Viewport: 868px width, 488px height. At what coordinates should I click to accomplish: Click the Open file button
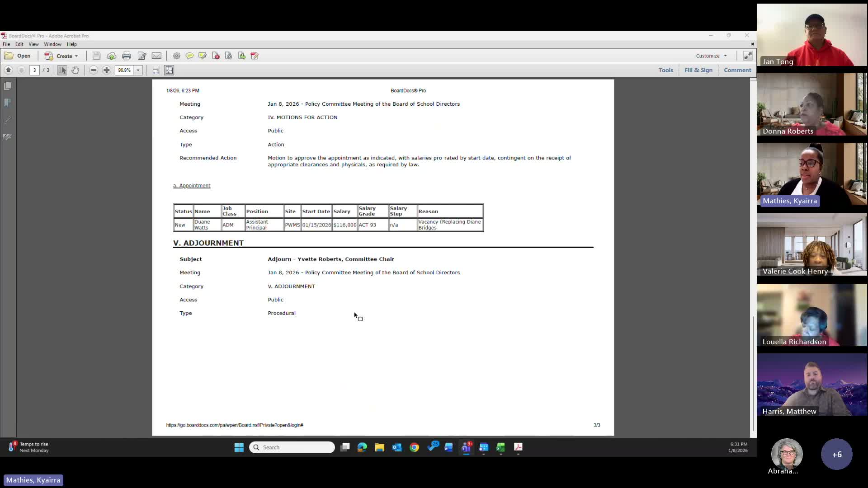(x=18, y=56)
